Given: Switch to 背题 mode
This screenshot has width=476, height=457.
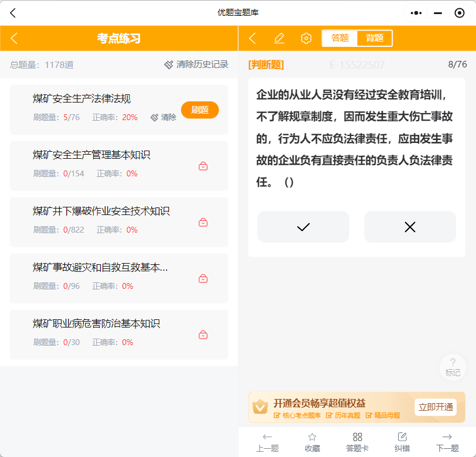Looking at the screenshot, I should coord(375,38).
